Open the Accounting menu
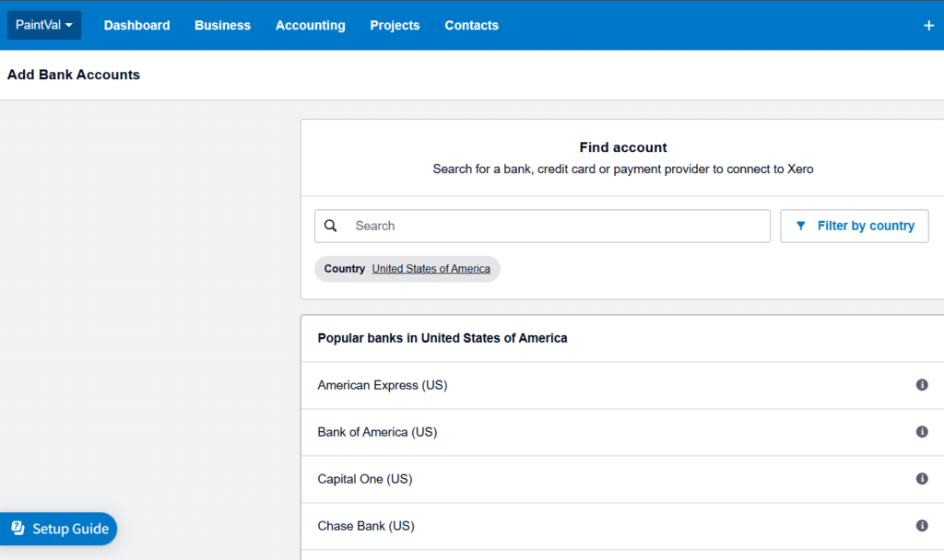The height and width of the screenshot is (560, 944). coord(310,25)
